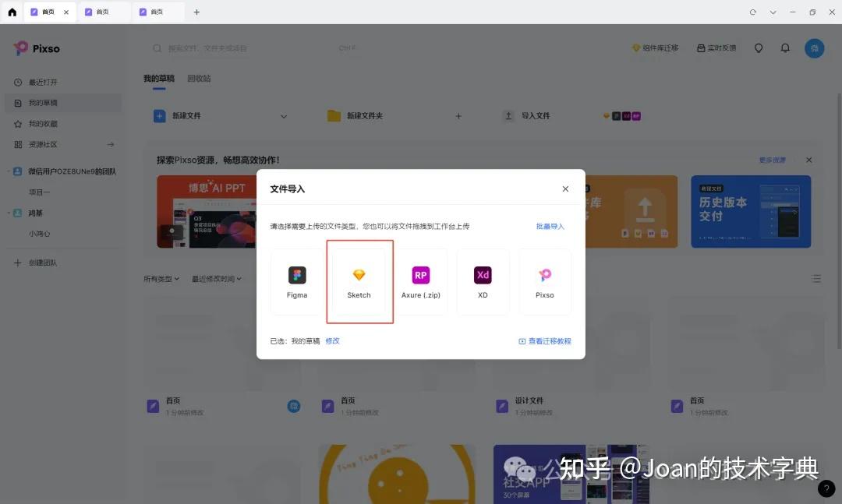Screen dimensions: 842x504
Task: Open a new browser tab with the plus button
Action: click(196, 12)
